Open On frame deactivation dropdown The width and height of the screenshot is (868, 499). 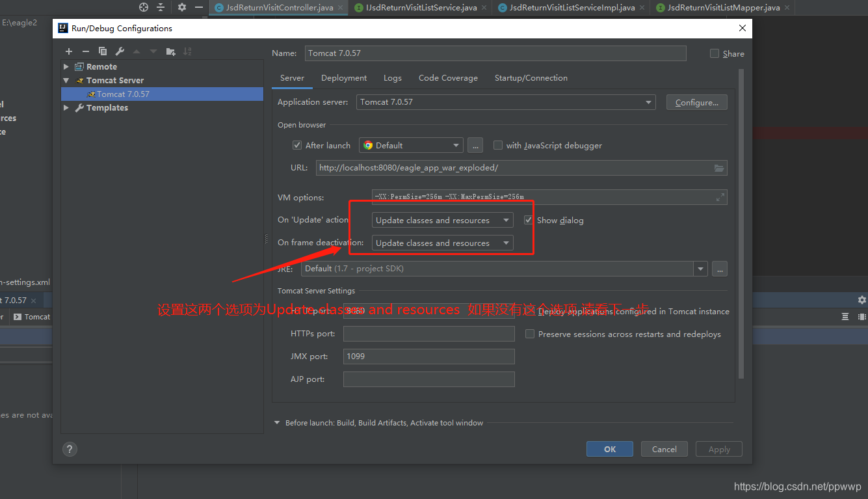[x=443, y=243]
